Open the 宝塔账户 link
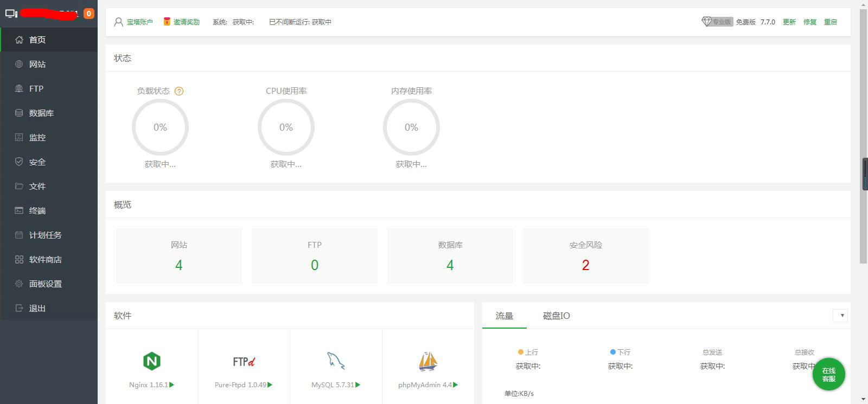868x404 pixels. 139,22
